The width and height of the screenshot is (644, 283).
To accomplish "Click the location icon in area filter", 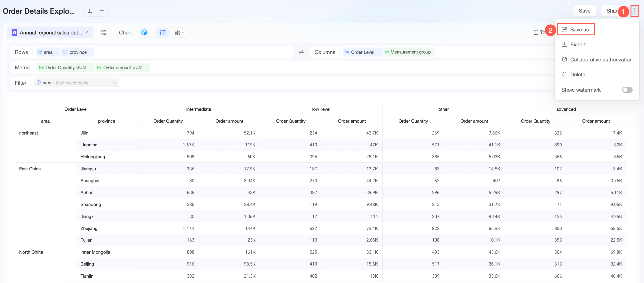I will point(39,83).
